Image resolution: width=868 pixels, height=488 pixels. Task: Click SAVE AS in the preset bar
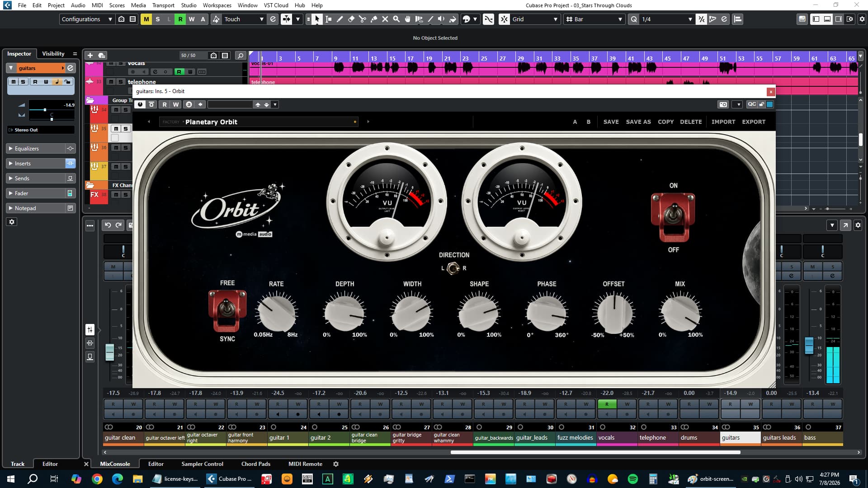click(x=638, y=122)
